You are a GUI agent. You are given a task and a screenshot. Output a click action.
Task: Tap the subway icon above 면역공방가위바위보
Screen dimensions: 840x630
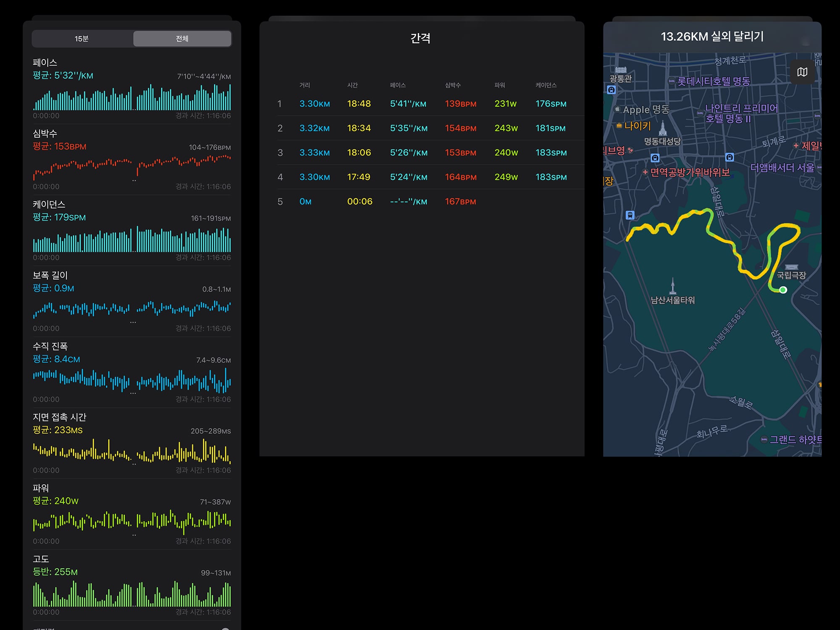pos(655,158)
